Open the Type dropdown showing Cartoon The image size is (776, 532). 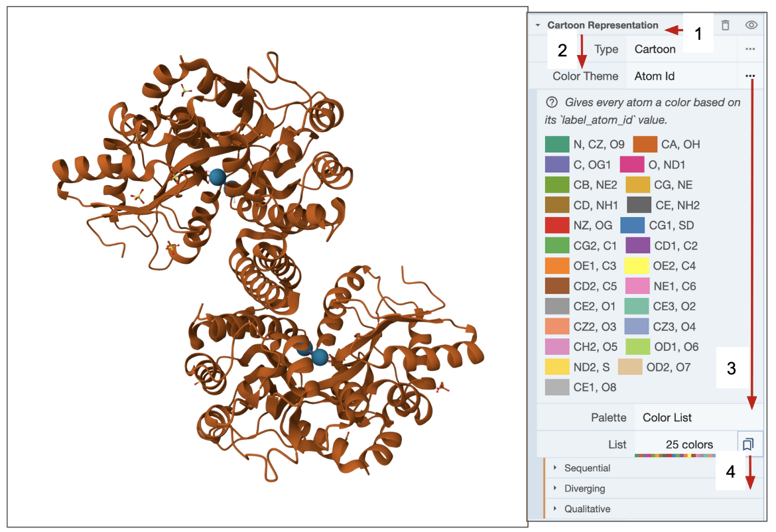tap(683, 49)
